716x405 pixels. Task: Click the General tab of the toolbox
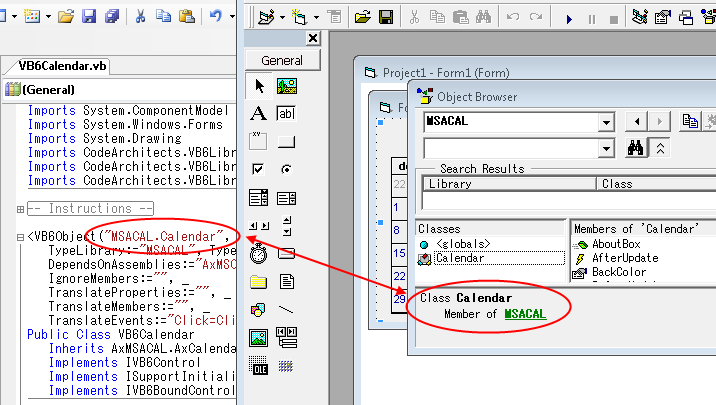282,60
